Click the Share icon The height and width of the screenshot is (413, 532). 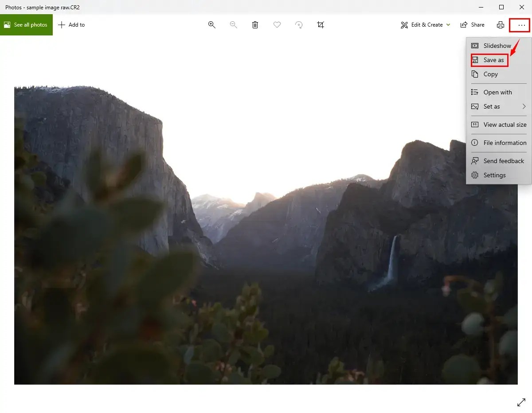pos(472,25)
